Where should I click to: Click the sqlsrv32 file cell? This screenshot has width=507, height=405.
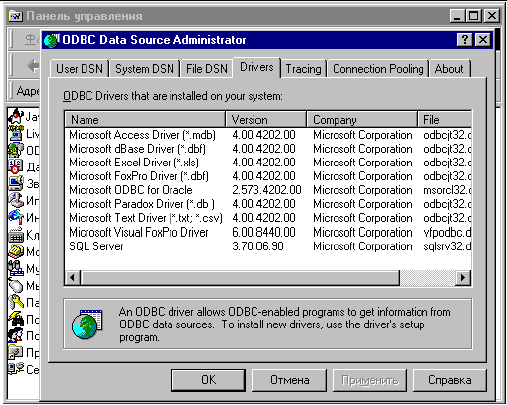tap(447, 246)
